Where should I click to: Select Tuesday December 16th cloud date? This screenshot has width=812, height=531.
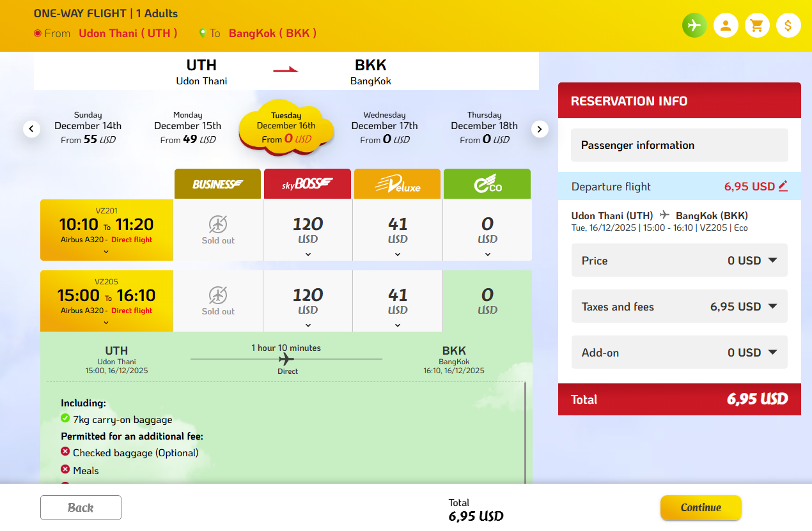click(x=286, y=128)
